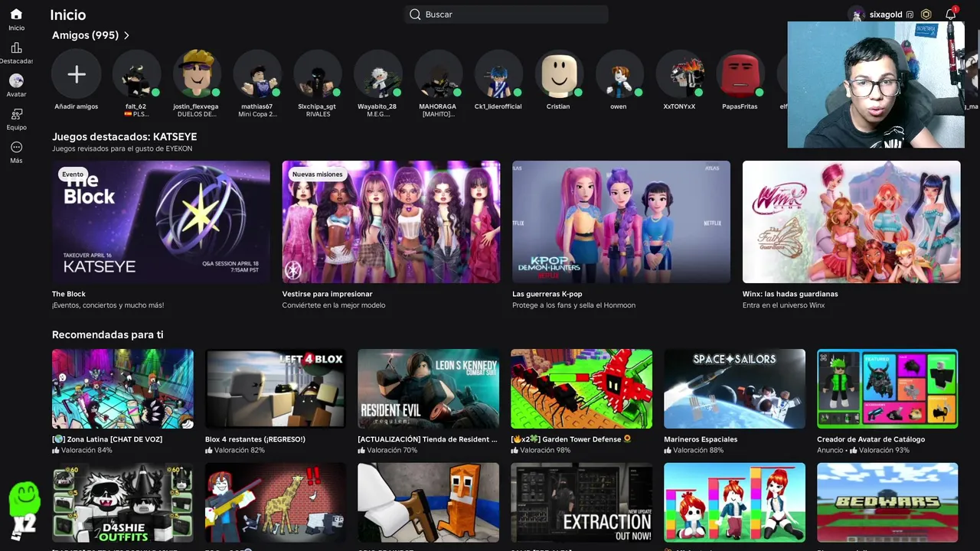Open Slxchipa_sgt friend avatar
This screenshot has width=980, height=551.
tap(318, 74)
